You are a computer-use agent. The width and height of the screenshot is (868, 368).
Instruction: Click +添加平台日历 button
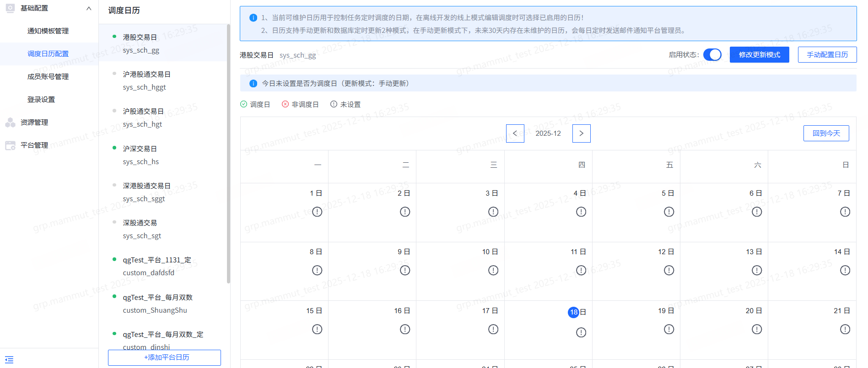tap(164, 357)
